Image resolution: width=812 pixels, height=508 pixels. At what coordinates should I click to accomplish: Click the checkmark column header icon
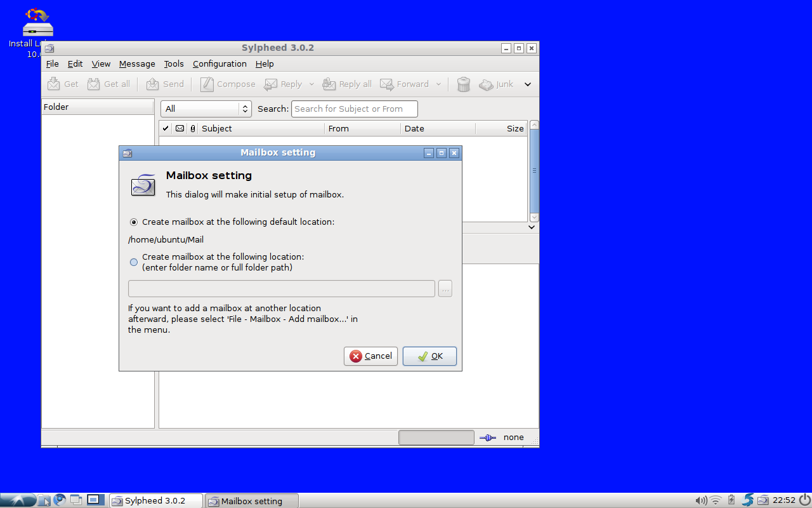click(x=166, y=128)
